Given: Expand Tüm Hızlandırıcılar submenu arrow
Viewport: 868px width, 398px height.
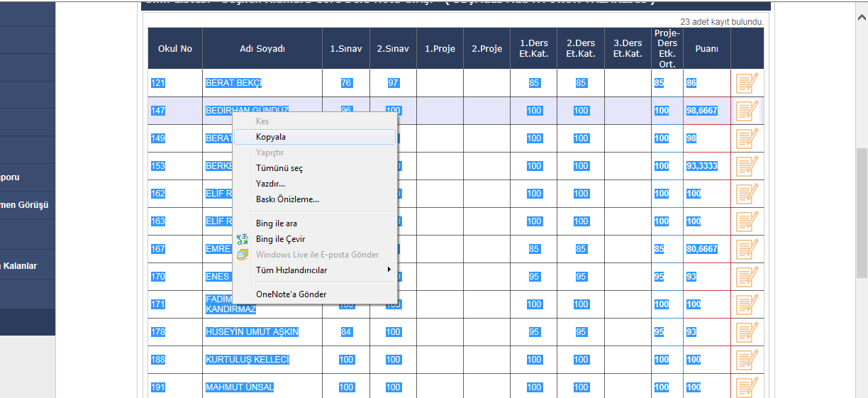Looking at the screenshot, I should tap(389, 270).
